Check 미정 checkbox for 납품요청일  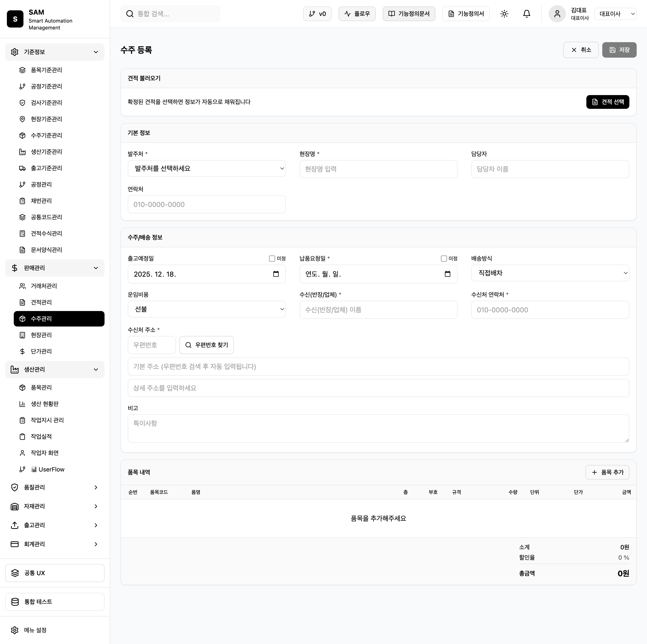[x=444, y=259]
